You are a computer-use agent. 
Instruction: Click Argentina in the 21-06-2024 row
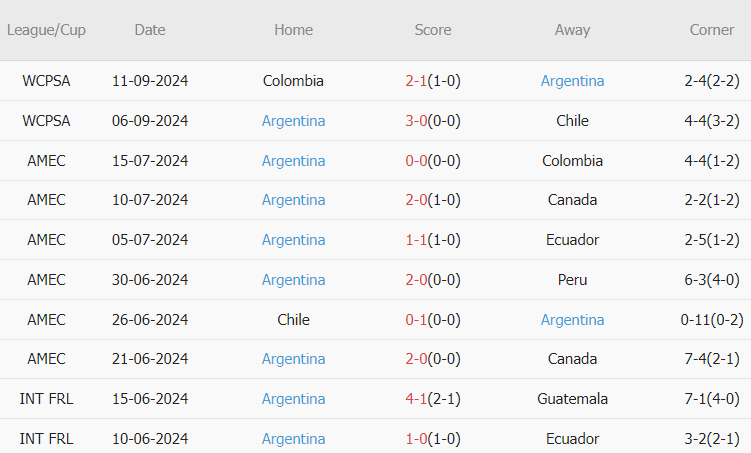(x=293, y=359)
